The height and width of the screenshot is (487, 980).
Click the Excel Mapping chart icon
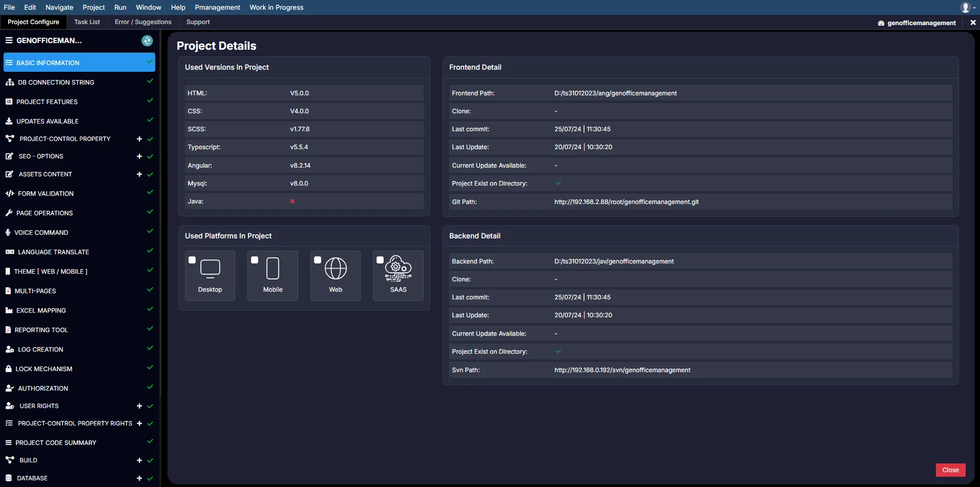tap(9, 311)
